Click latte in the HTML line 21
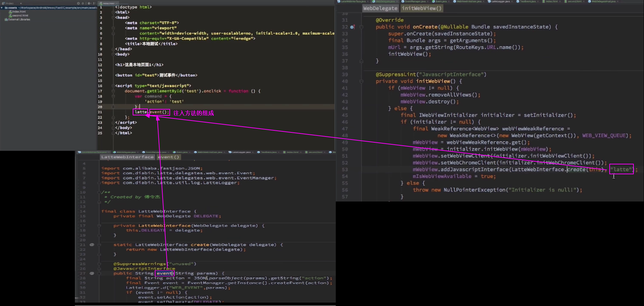 [x=141, y=112]
